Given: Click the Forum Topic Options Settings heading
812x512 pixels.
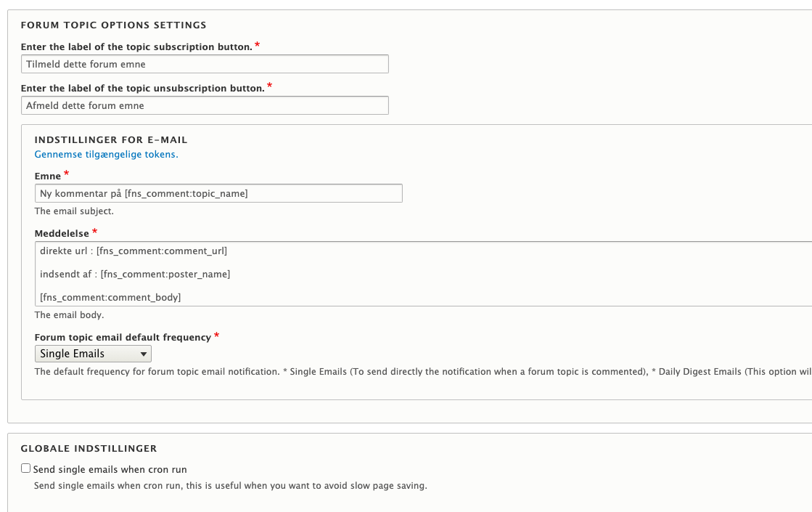Looking at the screenshot, I should (x=115, y=25).
